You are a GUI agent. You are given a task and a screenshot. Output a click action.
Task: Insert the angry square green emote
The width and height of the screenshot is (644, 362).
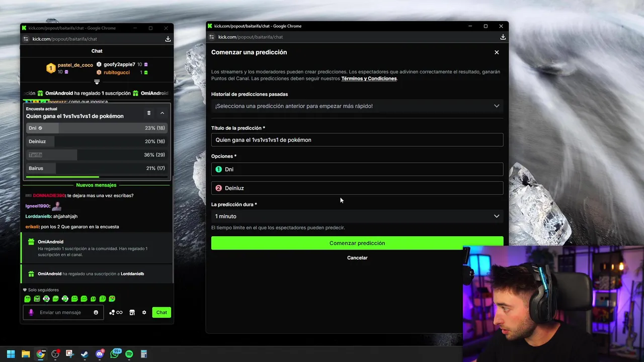pyautogui.click(x=37, y=299)
